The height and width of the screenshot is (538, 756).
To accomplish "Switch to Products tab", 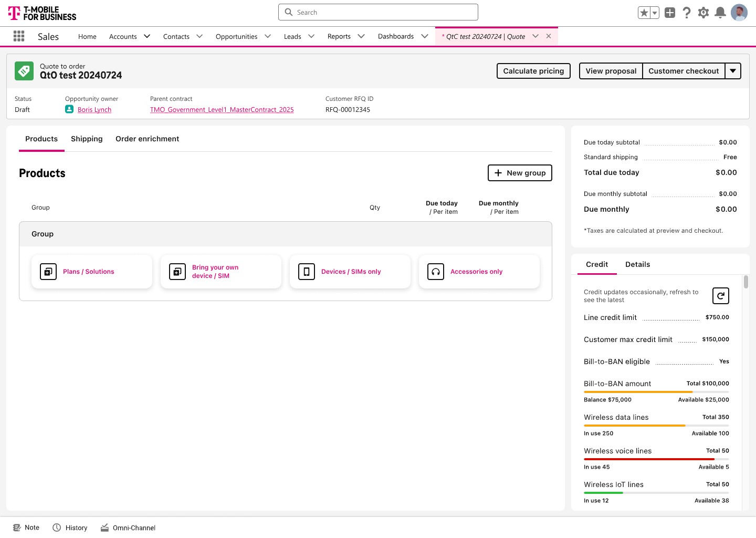I will coord(41,139).
